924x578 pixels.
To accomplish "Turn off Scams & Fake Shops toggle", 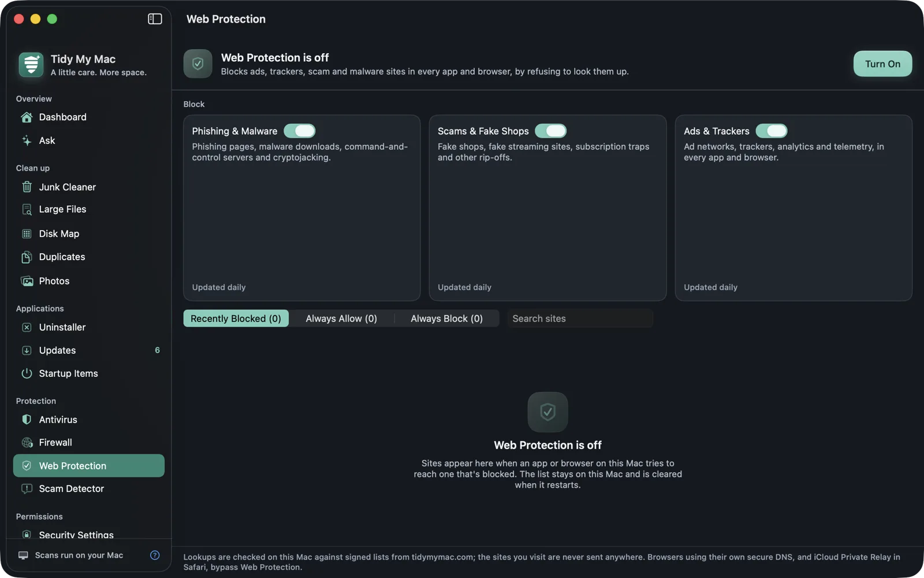I will coord(550,131).
